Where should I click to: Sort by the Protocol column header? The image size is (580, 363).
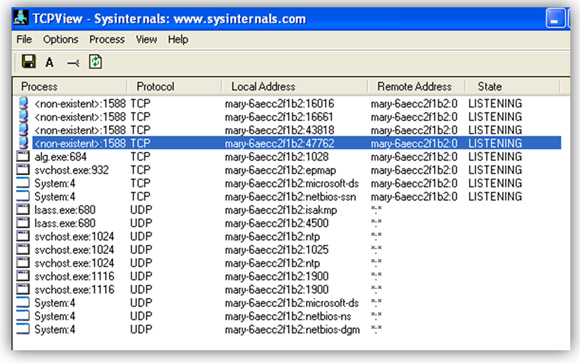(x=174, y=87)
